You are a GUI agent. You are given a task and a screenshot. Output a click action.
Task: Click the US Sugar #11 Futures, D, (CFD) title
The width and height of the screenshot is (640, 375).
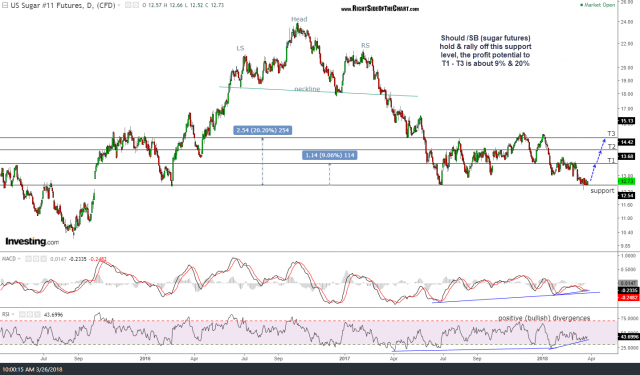(x=62, y=5)
